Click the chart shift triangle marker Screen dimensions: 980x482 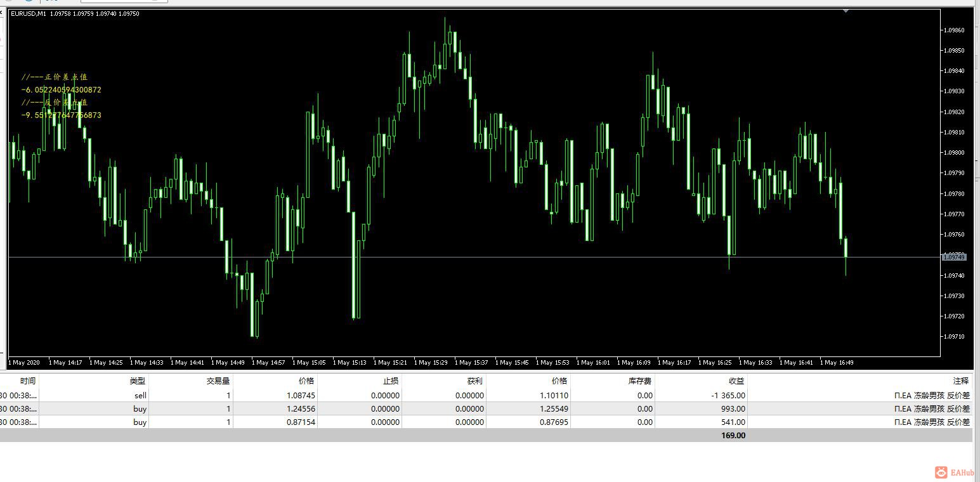click(846, 11)
